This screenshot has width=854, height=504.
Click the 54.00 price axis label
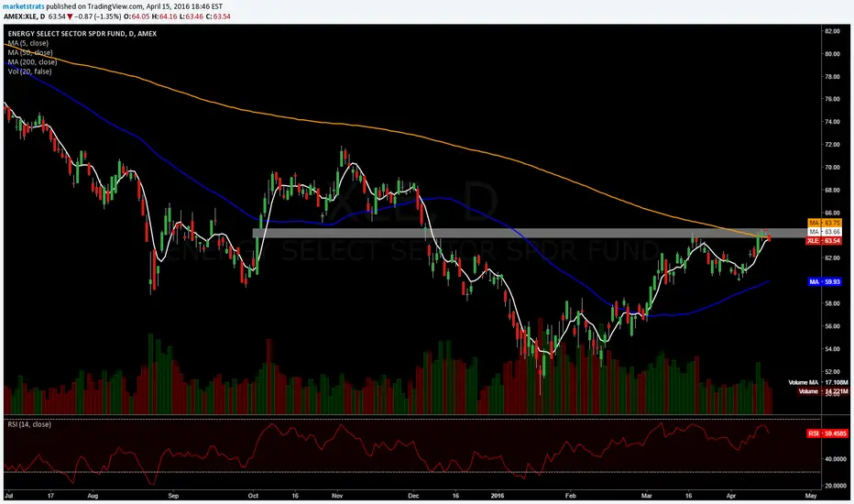(832, 349)
